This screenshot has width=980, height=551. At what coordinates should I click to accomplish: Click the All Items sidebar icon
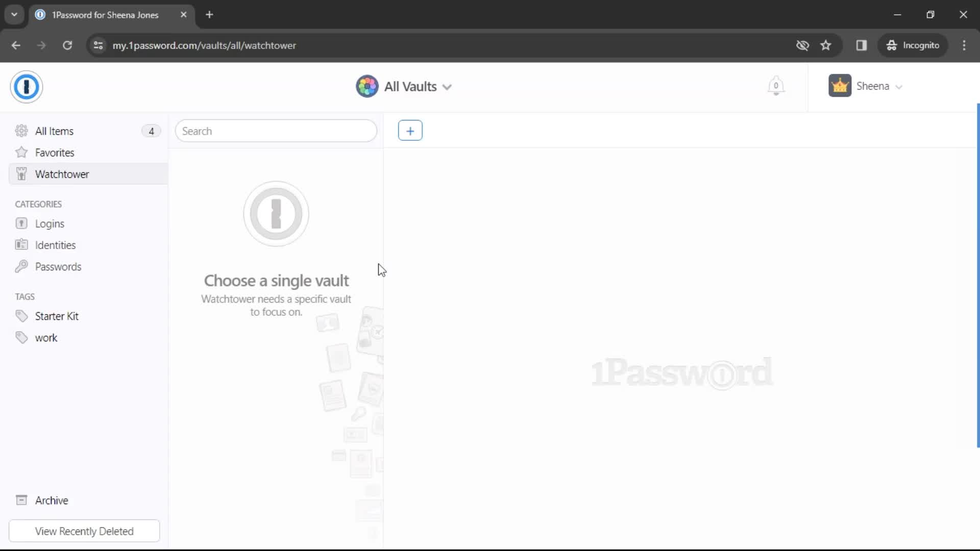(x=21, y=131)
